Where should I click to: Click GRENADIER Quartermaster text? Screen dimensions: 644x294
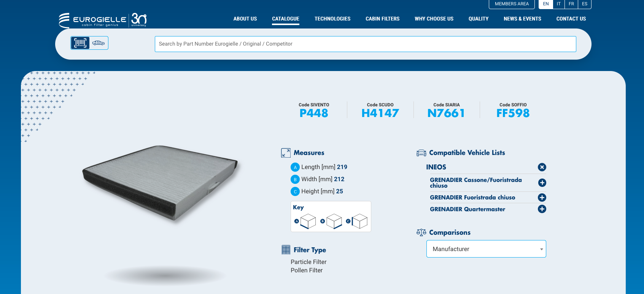(467, 209)
